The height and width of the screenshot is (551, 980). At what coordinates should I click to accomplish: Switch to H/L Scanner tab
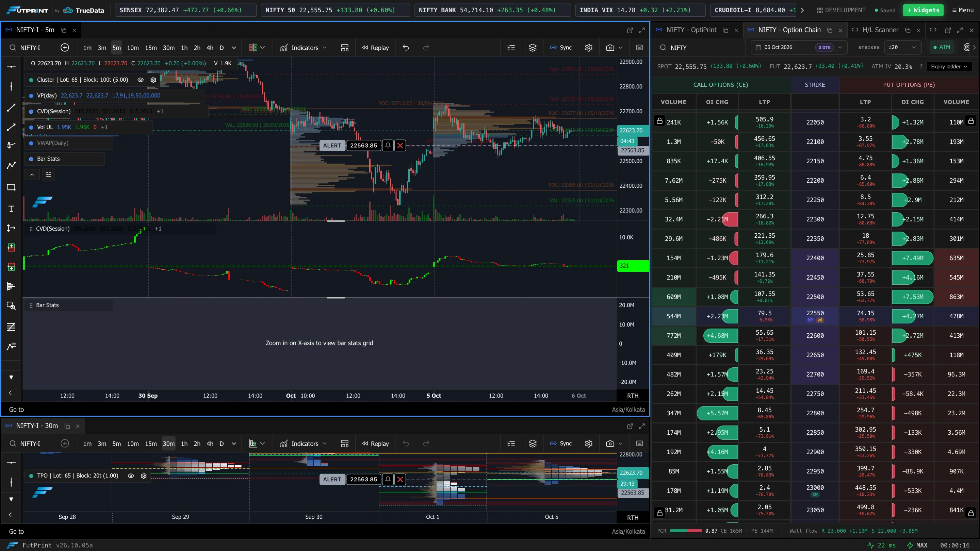880,30
